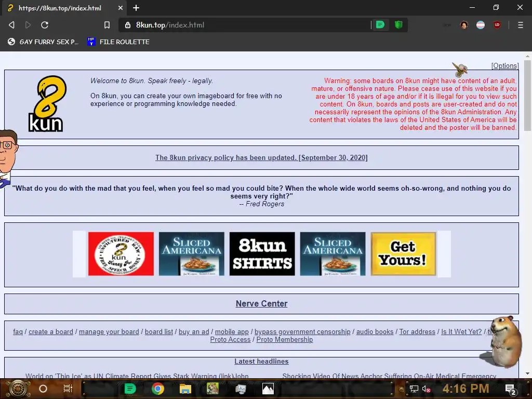This screenshot has width=532, height=399.
Task: Launch Google Chrome from the taskbar
Action: click(158, 389)
